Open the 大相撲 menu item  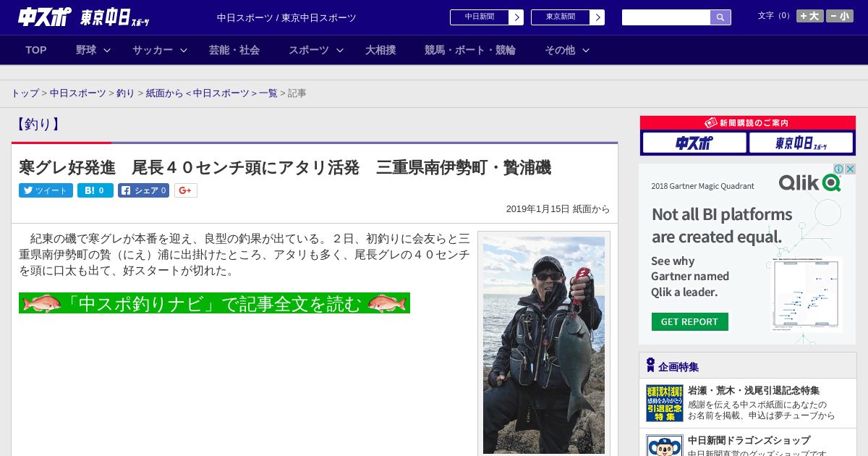coord(380,50)
